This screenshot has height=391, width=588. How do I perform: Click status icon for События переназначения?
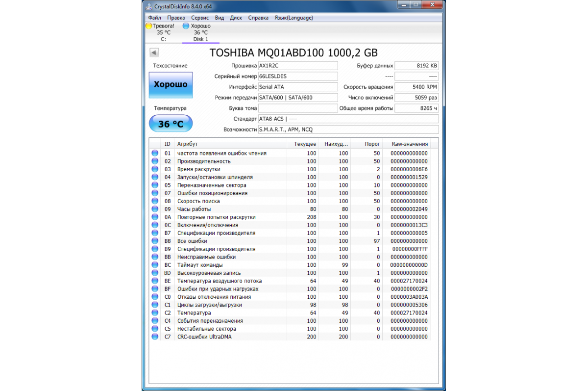pyautogui.click(x=155, y=321)
